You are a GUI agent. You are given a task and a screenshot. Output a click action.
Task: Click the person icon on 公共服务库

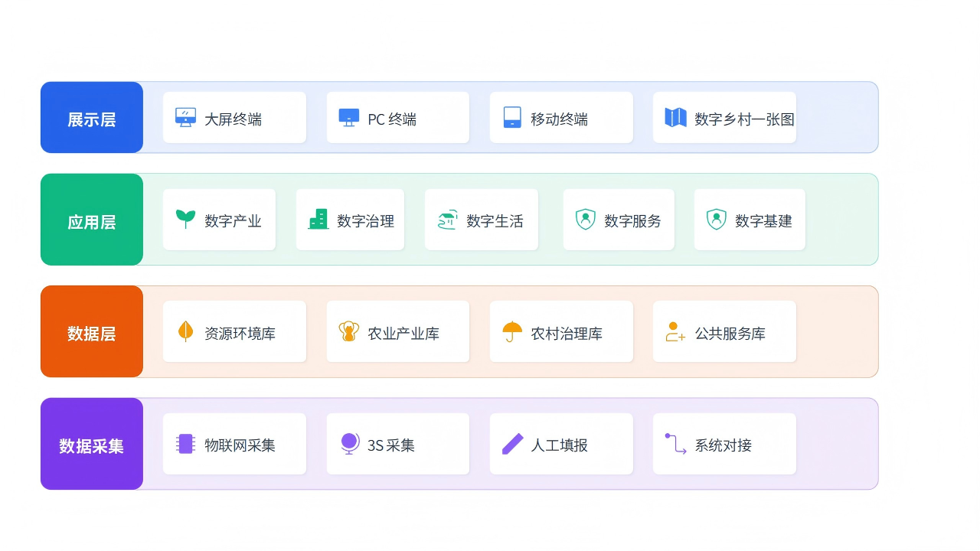pos(675,331)
